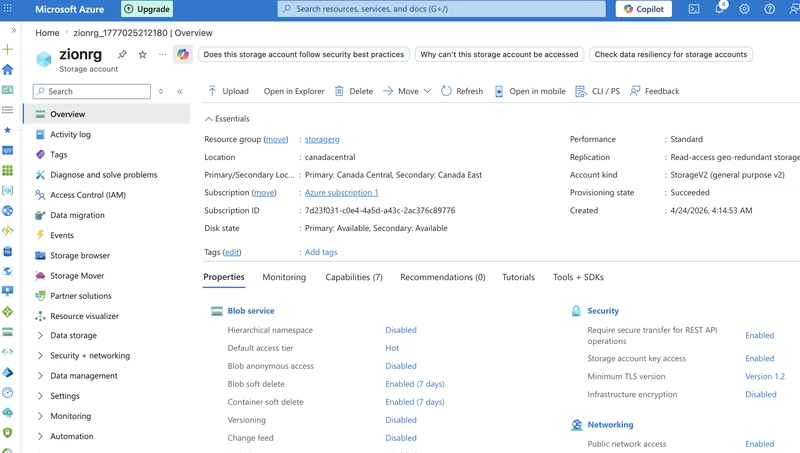This screenshot has width=800, height=453.
Task: Mark zionrg as favorite with star icon
Action: pos(142,54)
